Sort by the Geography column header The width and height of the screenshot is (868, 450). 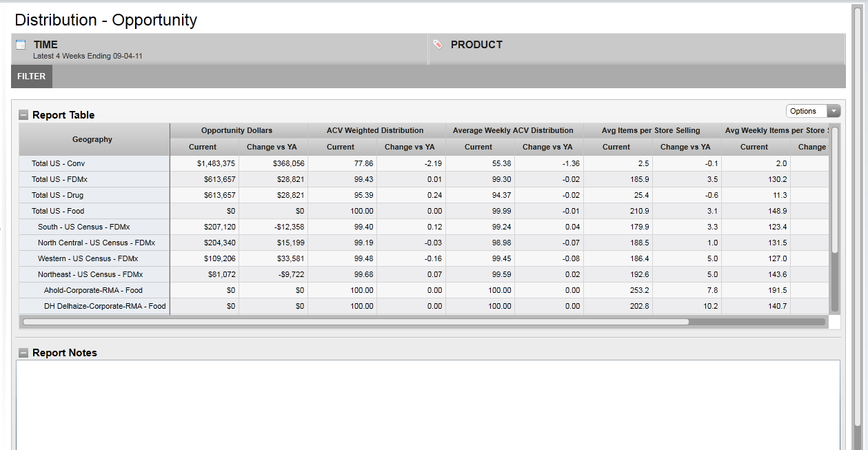pyautogui.click(x=92, y=139)
